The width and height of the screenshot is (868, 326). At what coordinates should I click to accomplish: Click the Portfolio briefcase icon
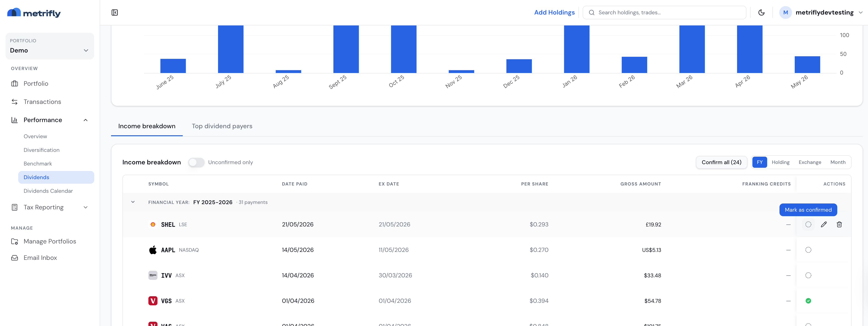(x=15, y=83)
